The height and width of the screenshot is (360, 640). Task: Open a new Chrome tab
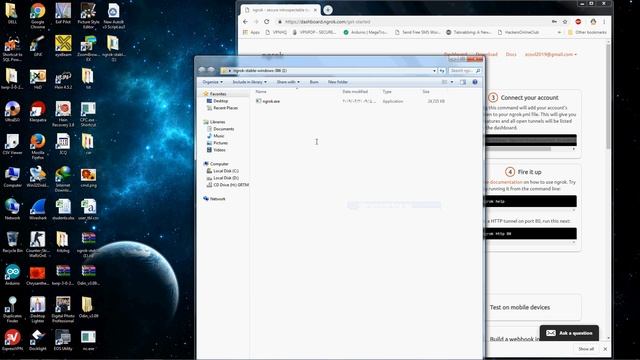click(x=328, y=10)
